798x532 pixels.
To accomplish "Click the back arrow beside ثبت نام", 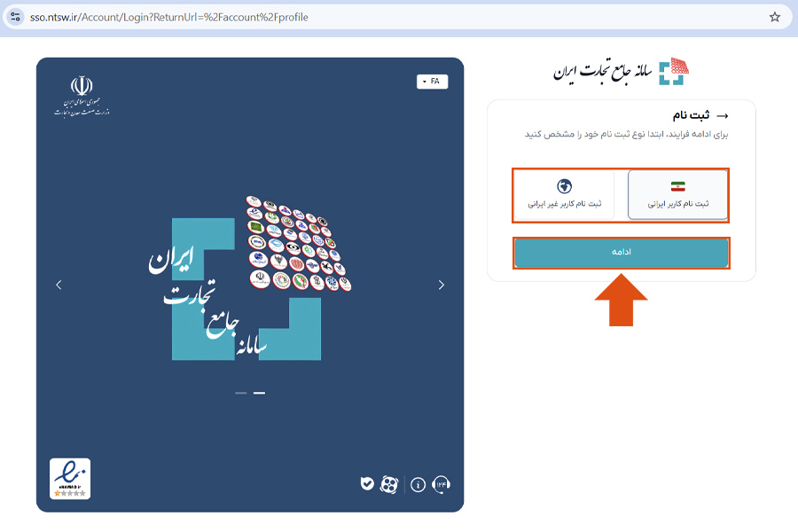I will pos(722,116).
